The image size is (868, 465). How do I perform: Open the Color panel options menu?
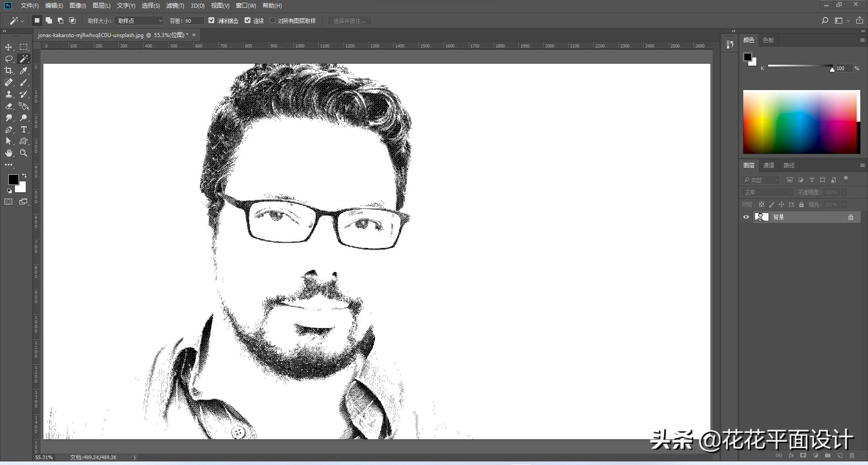click(862, 40)
